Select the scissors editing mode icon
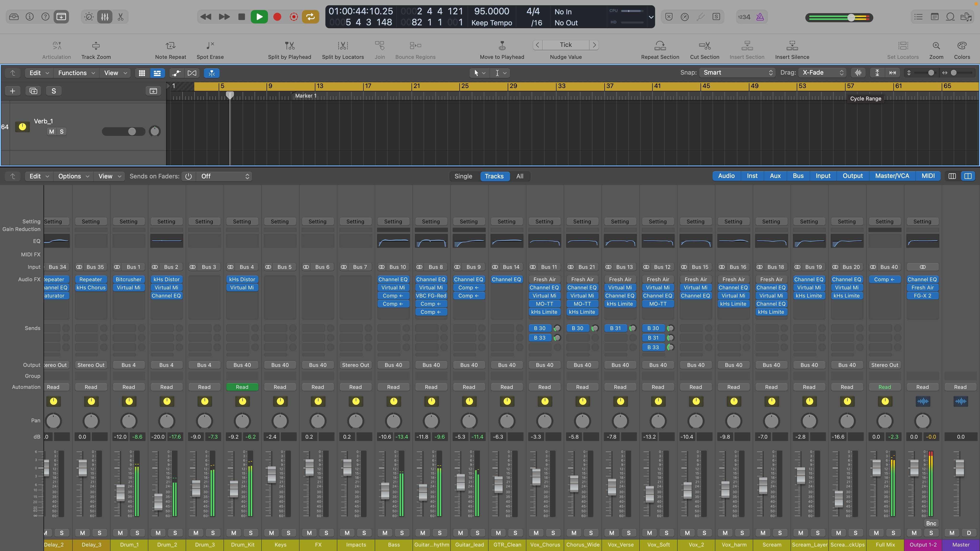Screen dimensions: 980x551 point(121,17)
